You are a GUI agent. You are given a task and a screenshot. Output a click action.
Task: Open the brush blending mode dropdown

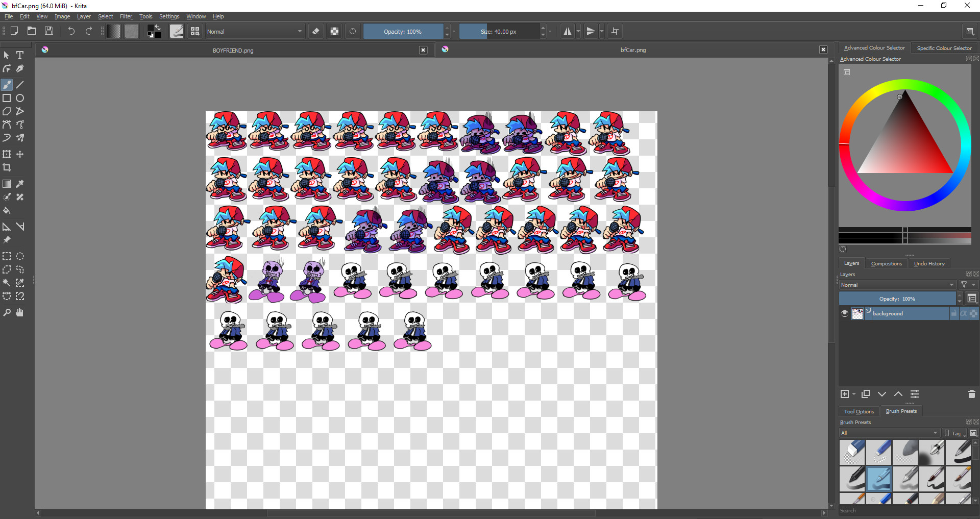[254, 32]
